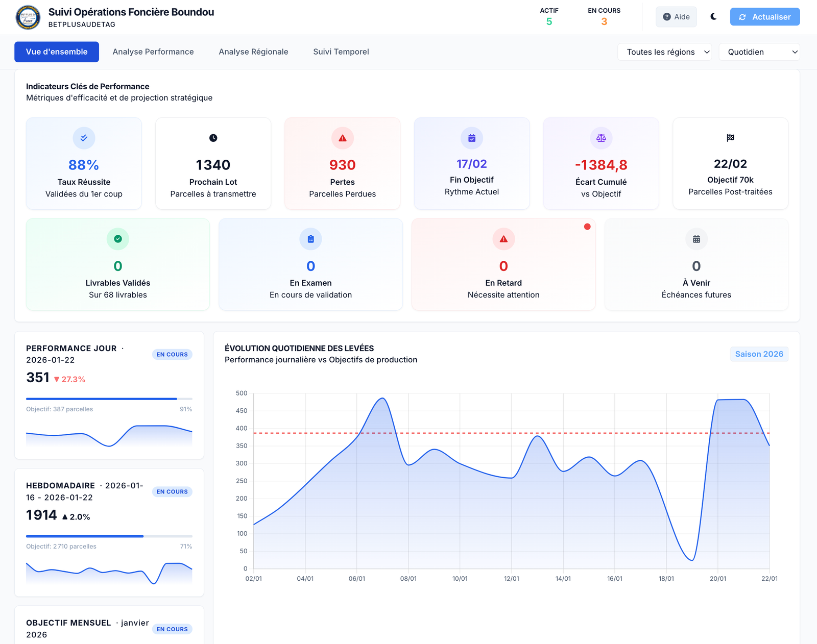Image resolution: width=817 pixels, height=644 pixels.
Task: Click the clock icon above Prochain Lot
Action: pyautogui.click(x=213, y=138)
